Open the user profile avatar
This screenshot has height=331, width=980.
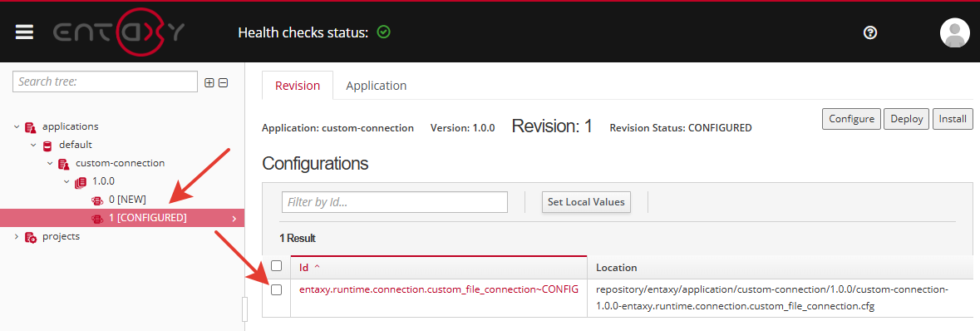[x=954, y=32]
